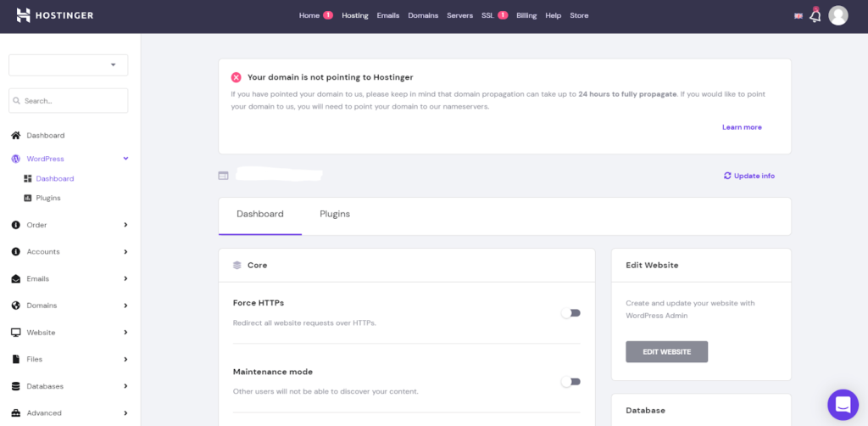Expand the Files section chevron
Image resolution: width=868 pixels, height=426 pixels.
tap(125, 359)
